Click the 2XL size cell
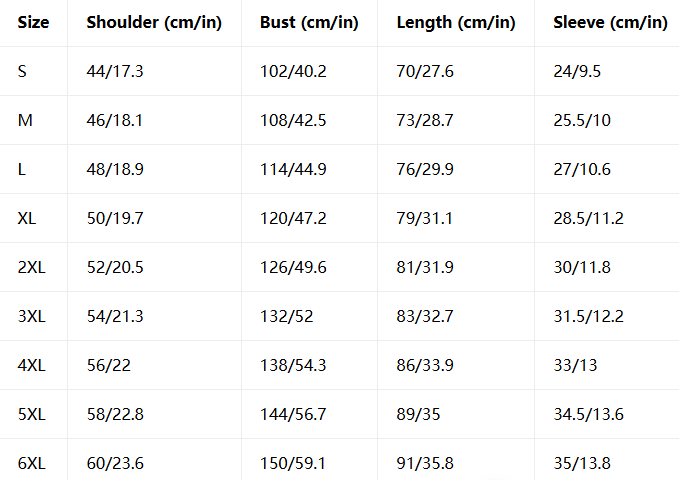This screenshot has height=480, width=679. pyautogui.click(x=32, y=267)
